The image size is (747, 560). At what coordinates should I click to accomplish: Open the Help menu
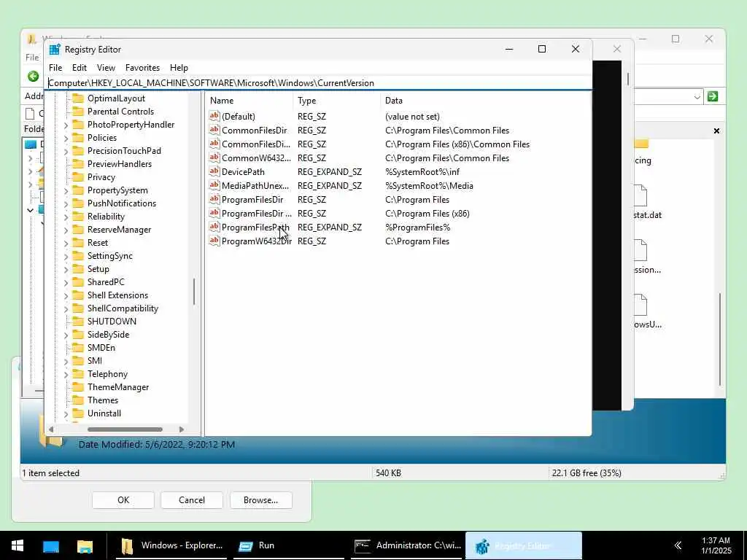[179, 68]
